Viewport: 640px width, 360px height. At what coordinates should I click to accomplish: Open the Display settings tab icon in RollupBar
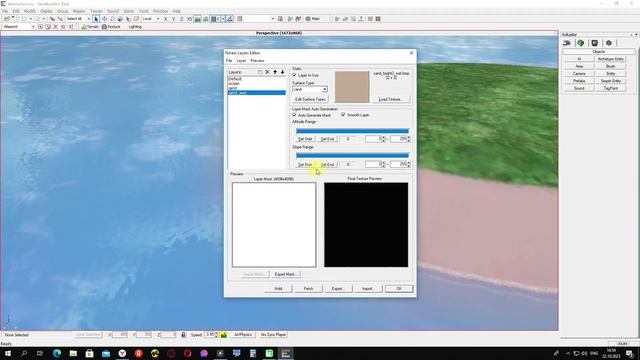coord(595,43)
